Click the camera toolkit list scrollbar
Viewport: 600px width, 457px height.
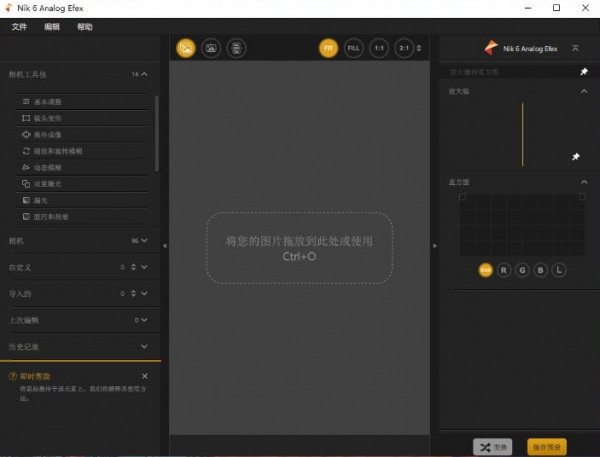pos(157,133)
